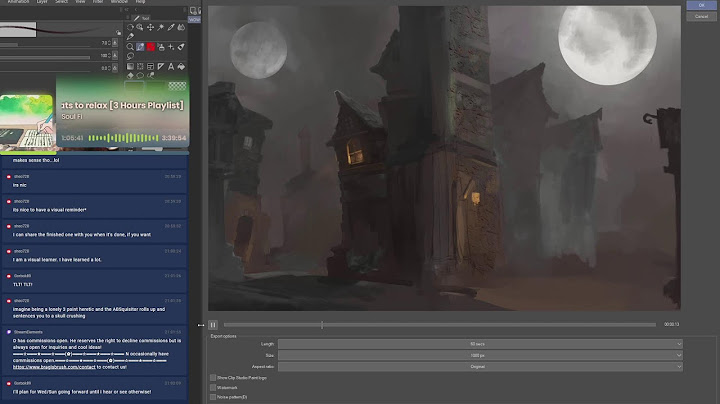Select the sub drawing color swatch
This screenshot has width=720, height=404.
[156, 86]
